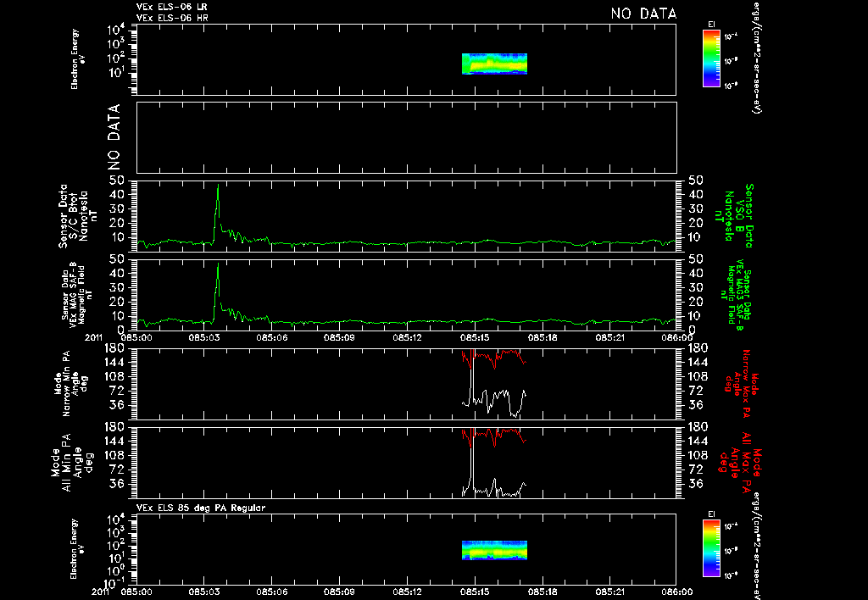868x600 pixels.
Task: Click the 085:03 tick label under the 85 deg PA panel
Action: click(x=204, y=592)
